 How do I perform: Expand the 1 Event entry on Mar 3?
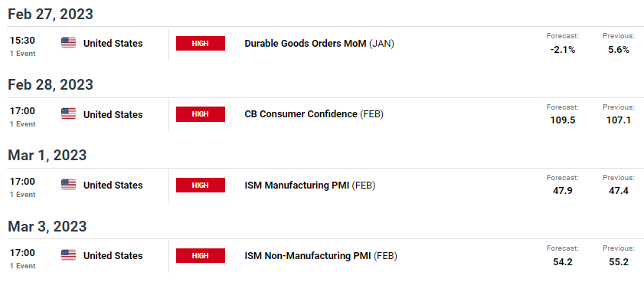(x=22, y=258)
